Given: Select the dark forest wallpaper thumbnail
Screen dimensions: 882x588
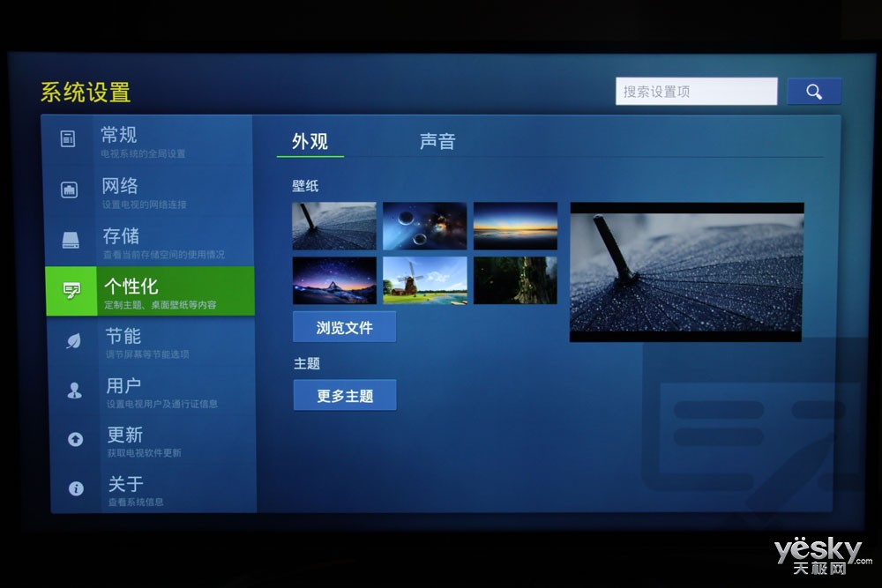Looking at the screenshot, I should pos(515,280).
